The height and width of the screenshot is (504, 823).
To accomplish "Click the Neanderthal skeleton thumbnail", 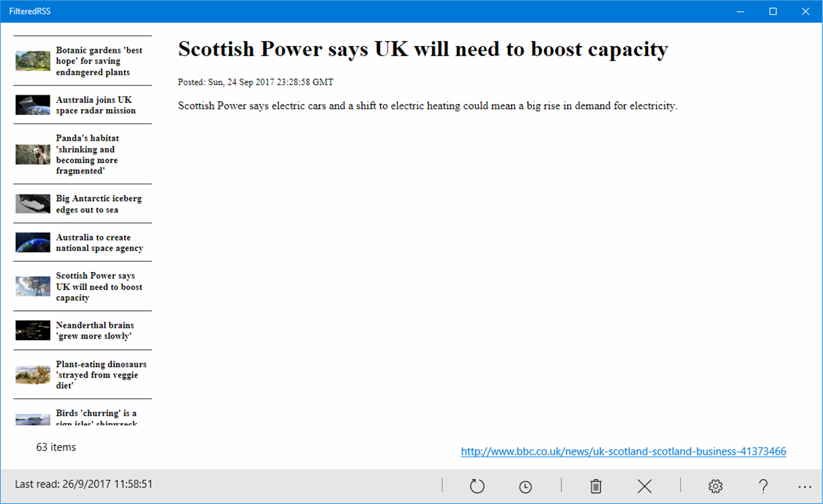I will tap(33, 330).
